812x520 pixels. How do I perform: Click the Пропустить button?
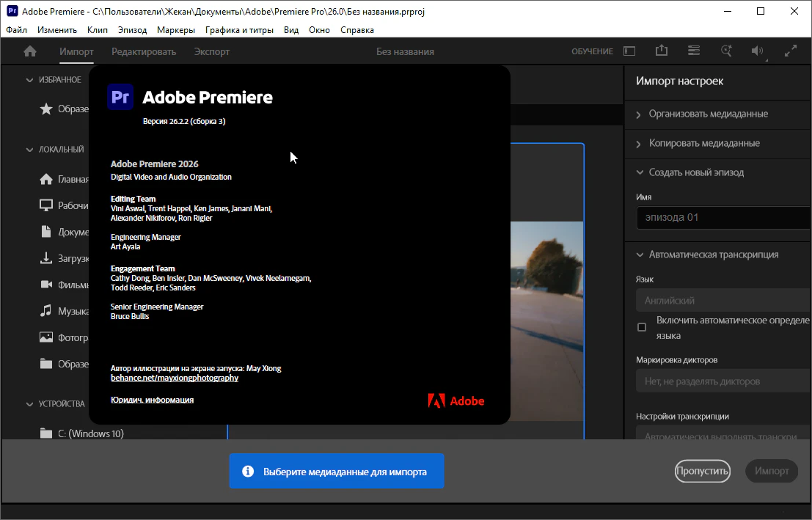tap(702, 472)
